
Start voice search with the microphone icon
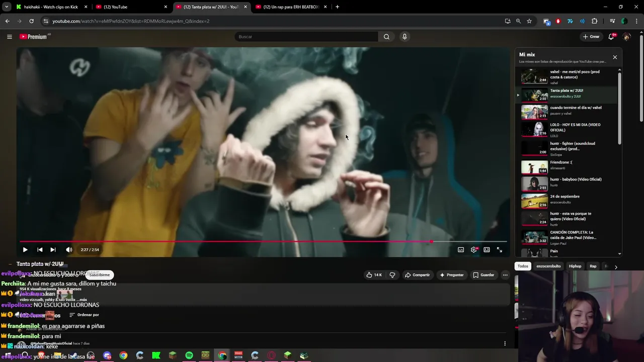(405, 37)
